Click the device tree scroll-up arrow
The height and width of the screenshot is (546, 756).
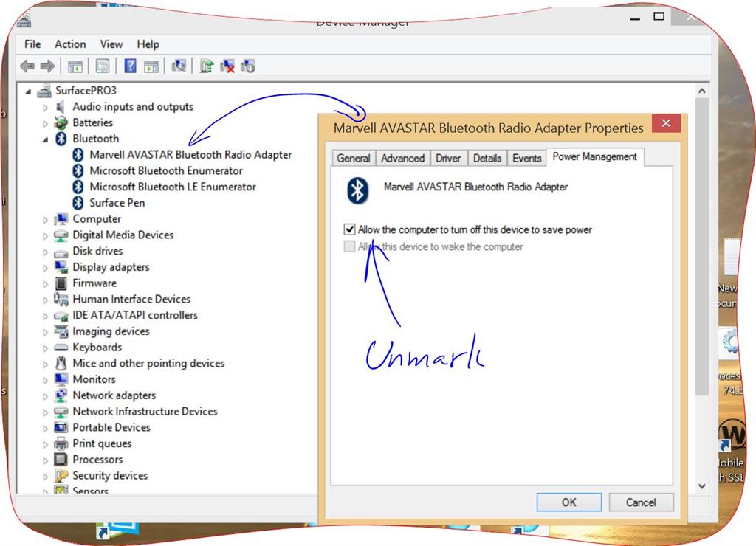702,91
